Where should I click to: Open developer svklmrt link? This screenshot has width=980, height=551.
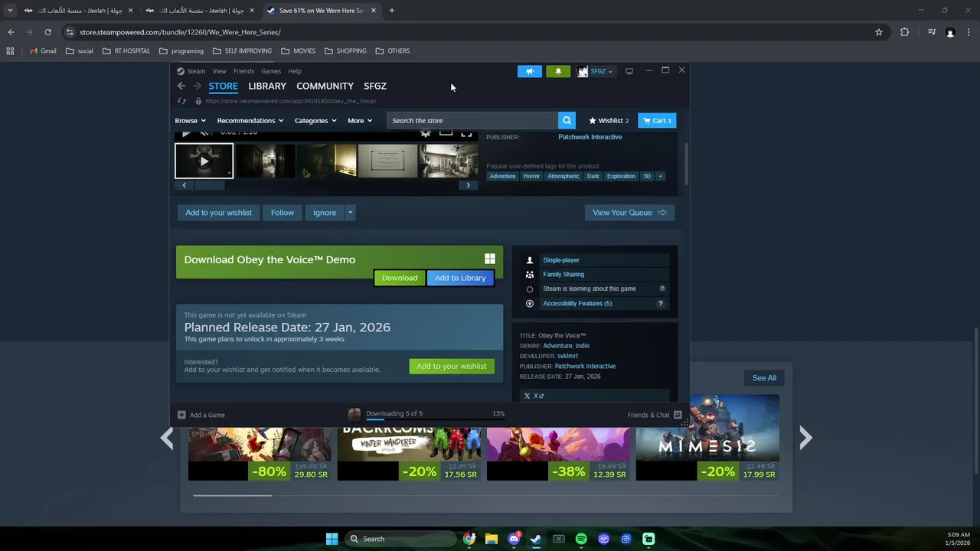point(567,356)
